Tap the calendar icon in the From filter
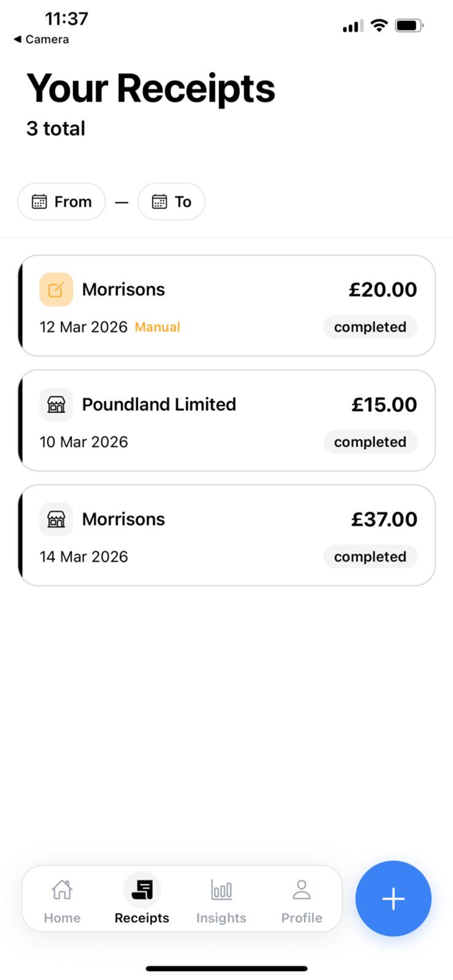The image size is (453, 980). click(x=39, y=202)
